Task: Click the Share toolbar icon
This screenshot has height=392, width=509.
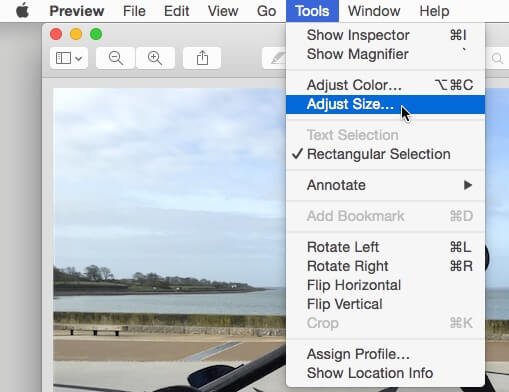Action: click(202, 58)
